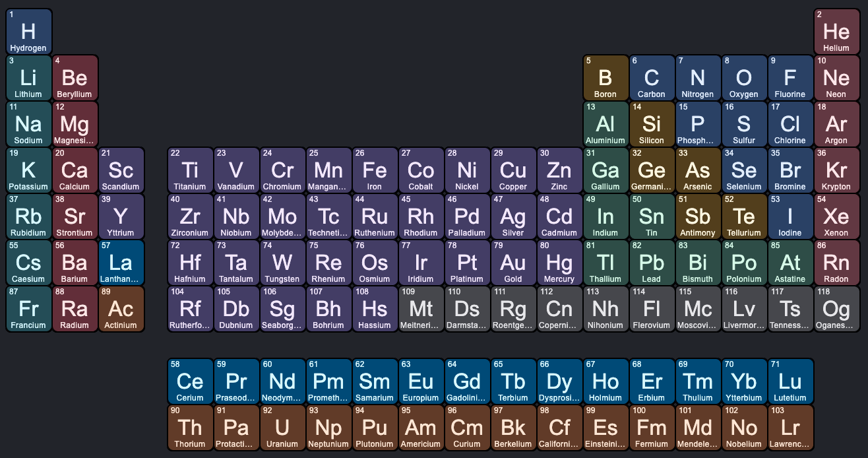Viewport: 868px width, 458px height.
Task: Select the Hydrogen element tile
Action: [x=28, y=32]
